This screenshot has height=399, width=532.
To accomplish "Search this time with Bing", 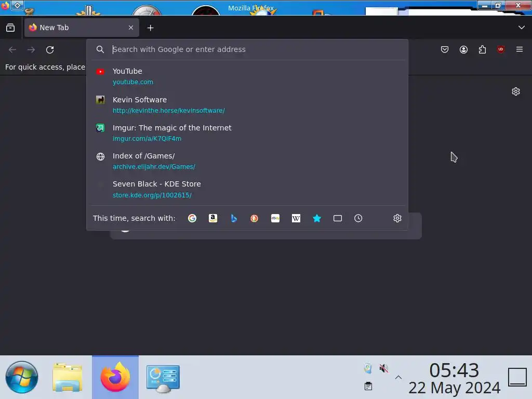I will coord(234,218).
